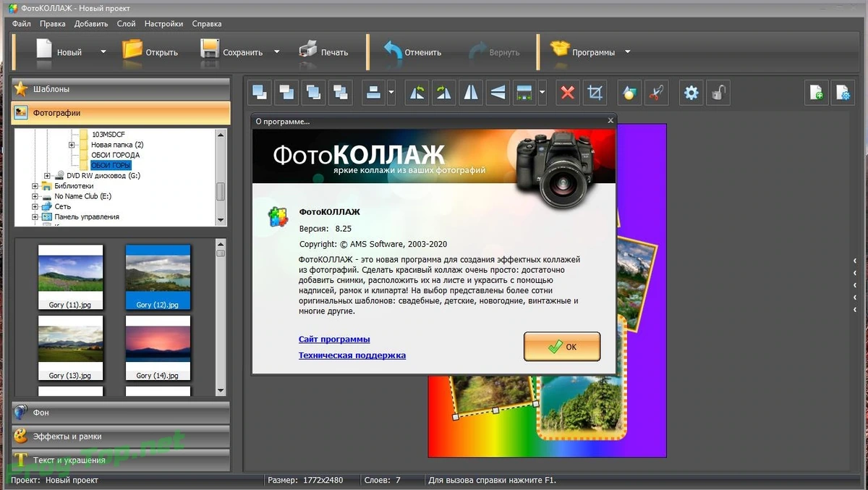Click the Сохранить floppy disk icon
Screen dimensions: 868x490
(x=209, y=49)
